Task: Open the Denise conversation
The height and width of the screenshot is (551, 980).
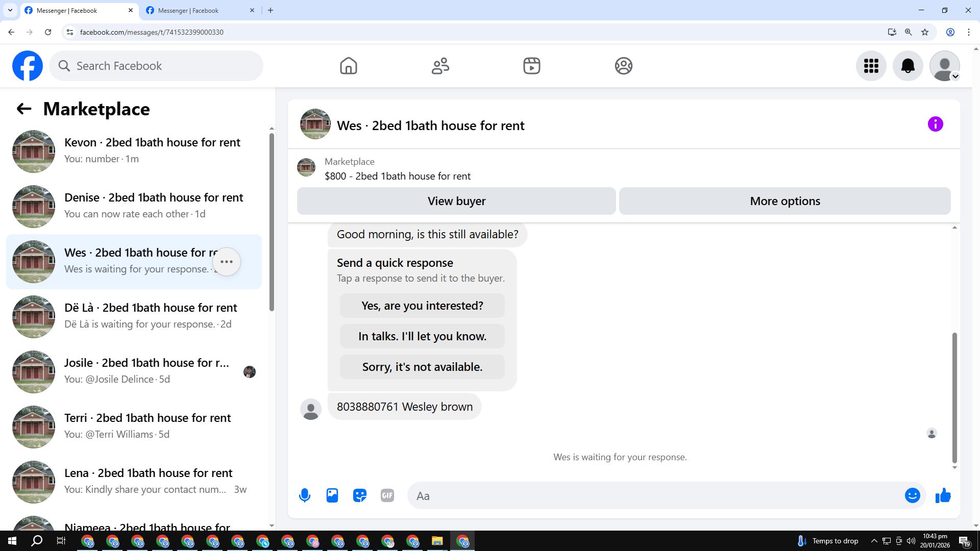Action: 134,207
